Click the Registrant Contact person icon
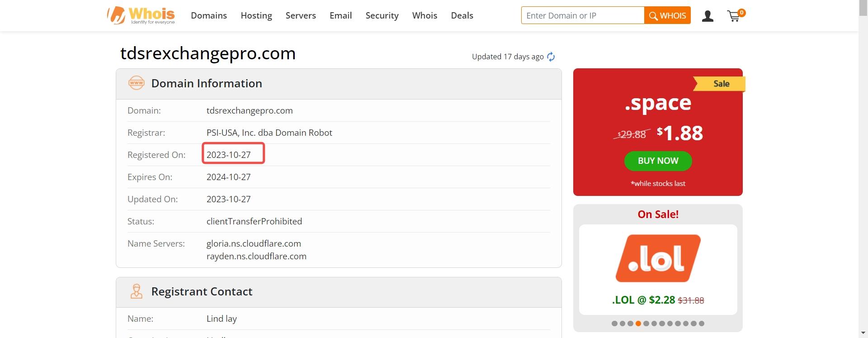 click(x=136, y=291)
